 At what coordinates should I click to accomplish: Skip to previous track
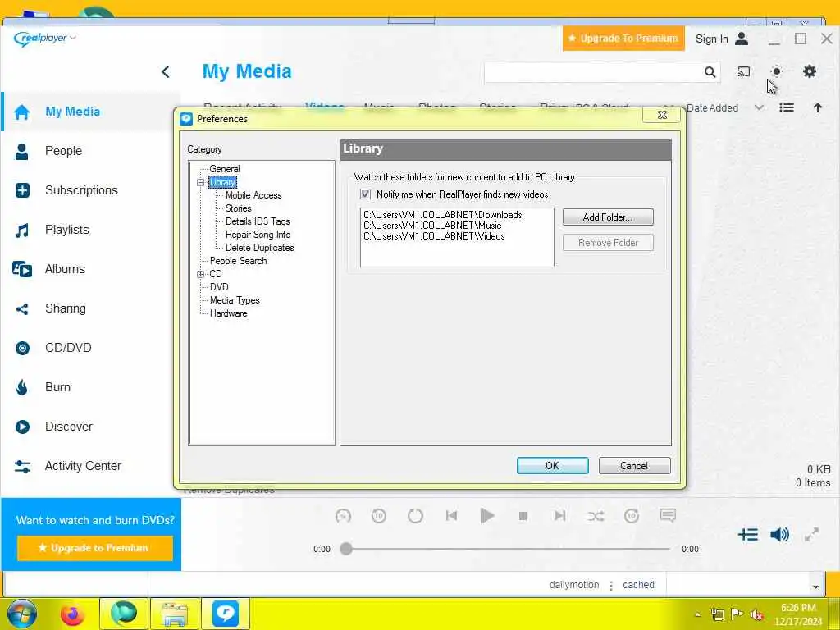pos(452,516)
